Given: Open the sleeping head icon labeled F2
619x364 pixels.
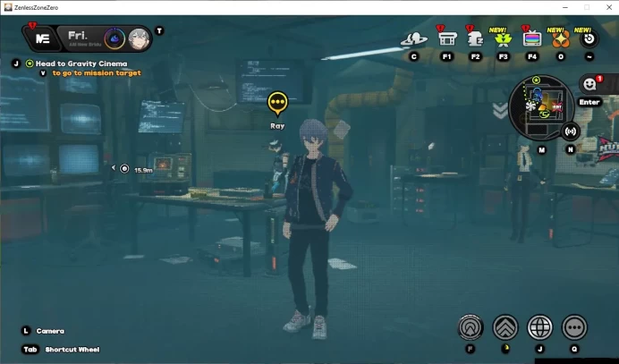Looking at the screenshot, I should click(475, 38).
